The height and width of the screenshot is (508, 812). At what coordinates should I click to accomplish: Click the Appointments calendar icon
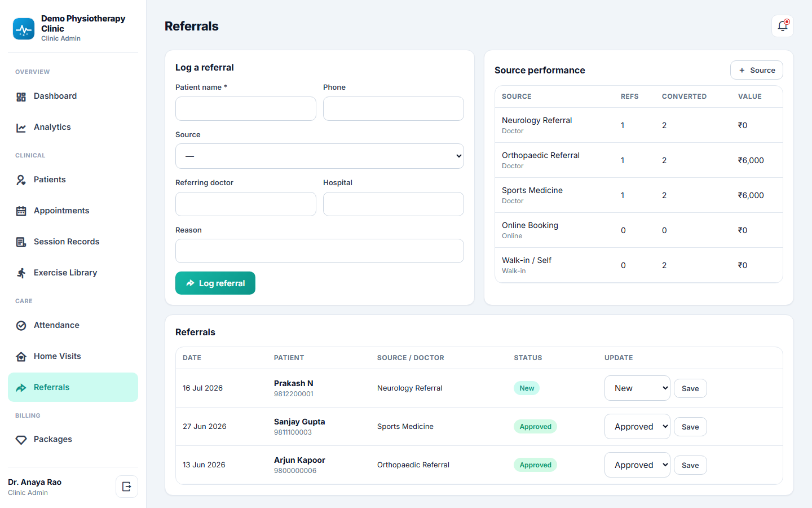click(21, 211)
